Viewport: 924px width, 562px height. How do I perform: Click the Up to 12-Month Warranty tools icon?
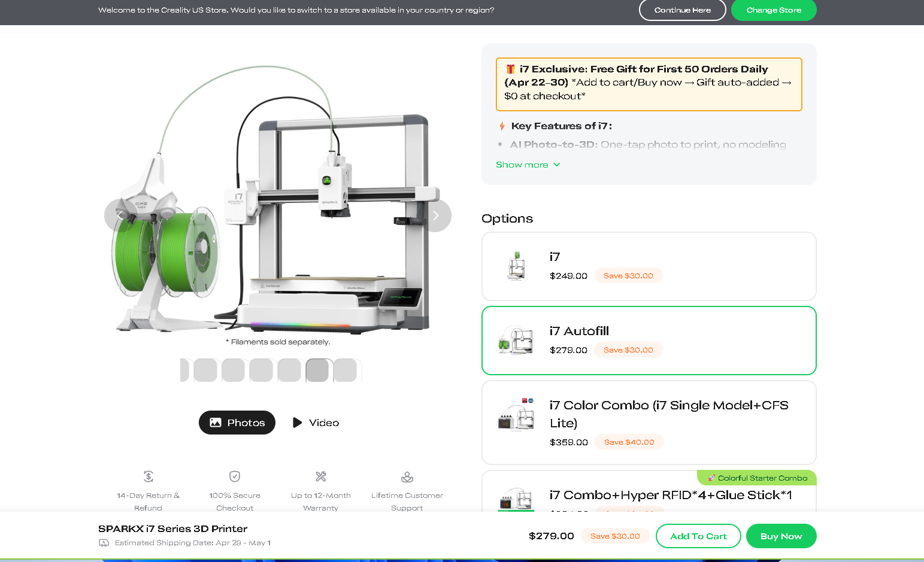tap(321, 476)
